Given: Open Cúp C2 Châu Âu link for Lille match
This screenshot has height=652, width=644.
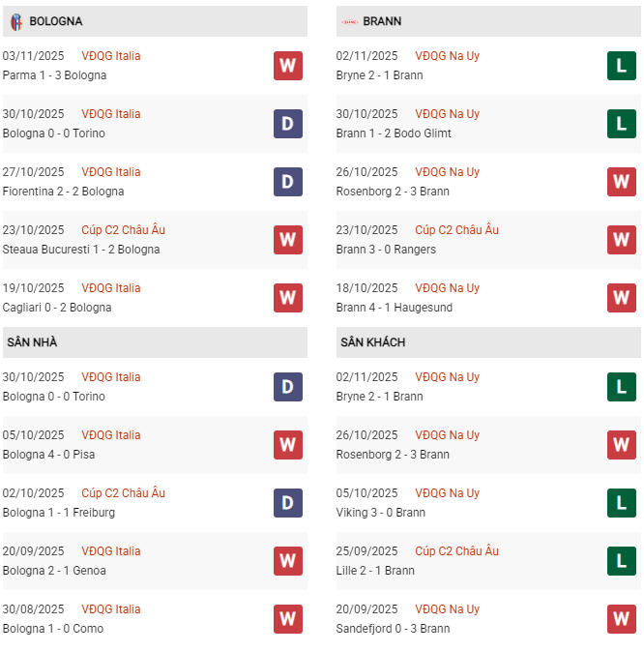Looking at the screenshot, I should [x=457, y=551].
